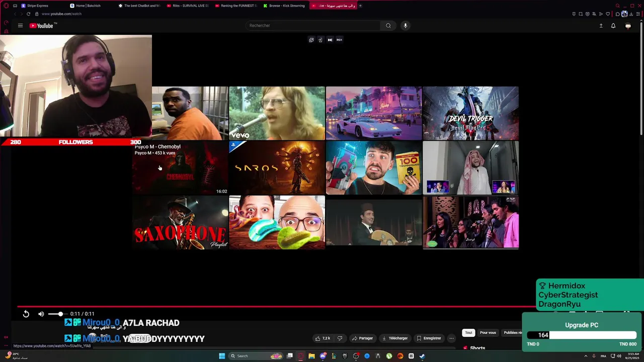The height and width of the screenshot is (362, 644).
Task: Open the YouTube create upload icon
Action: click(x=601, y=26)
